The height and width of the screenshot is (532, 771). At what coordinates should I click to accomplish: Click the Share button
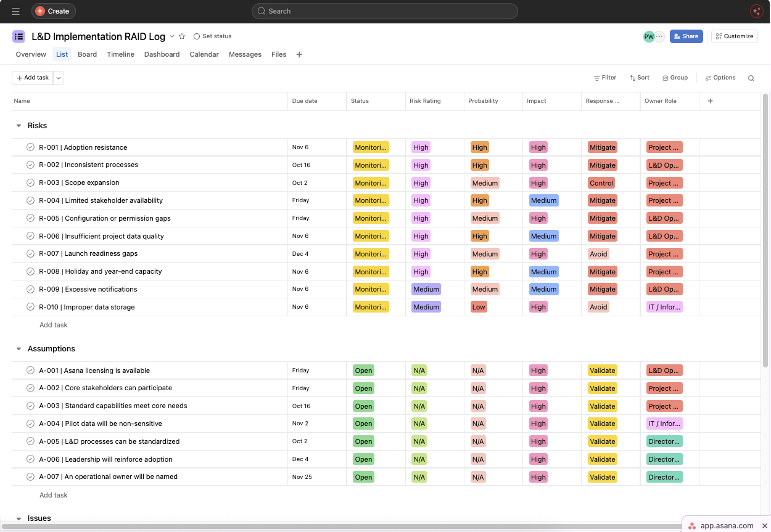click(686, 36)
